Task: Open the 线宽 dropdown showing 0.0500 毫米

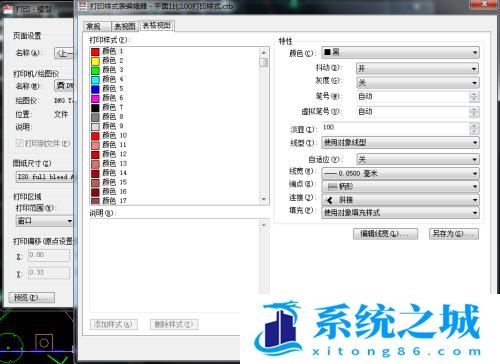Action: 400,173
